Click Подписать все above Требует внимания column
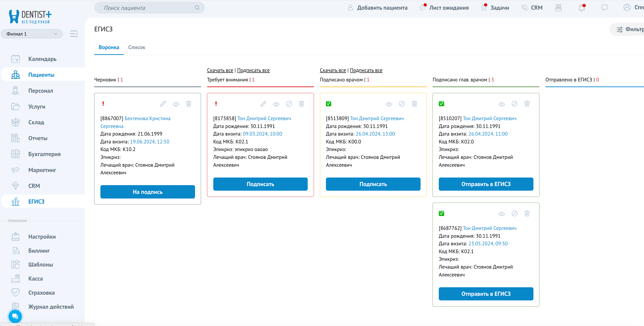Viewport: 644px width, 326px height. coord(253,70)
